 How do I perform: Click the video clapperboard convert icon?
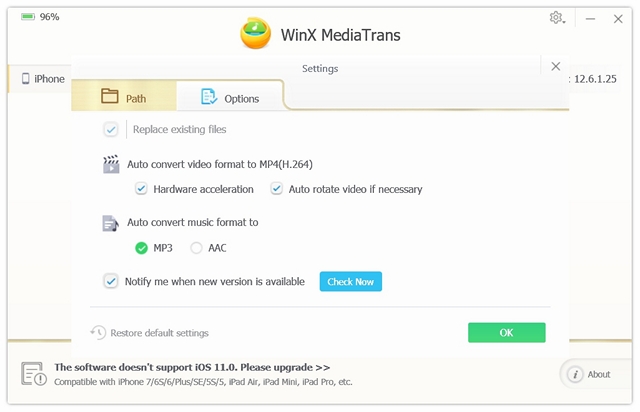tap(111, 164)
